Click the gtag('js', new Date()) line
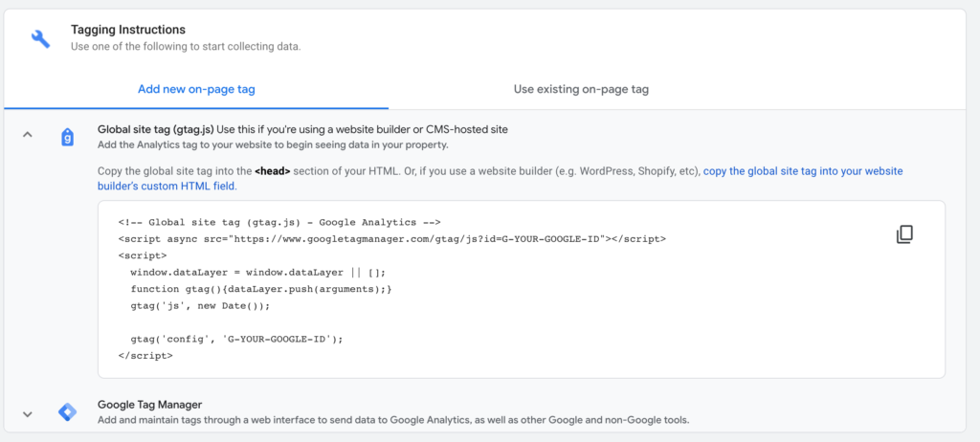The width and height of the screenshot is (980, 442). coord(200,306)
